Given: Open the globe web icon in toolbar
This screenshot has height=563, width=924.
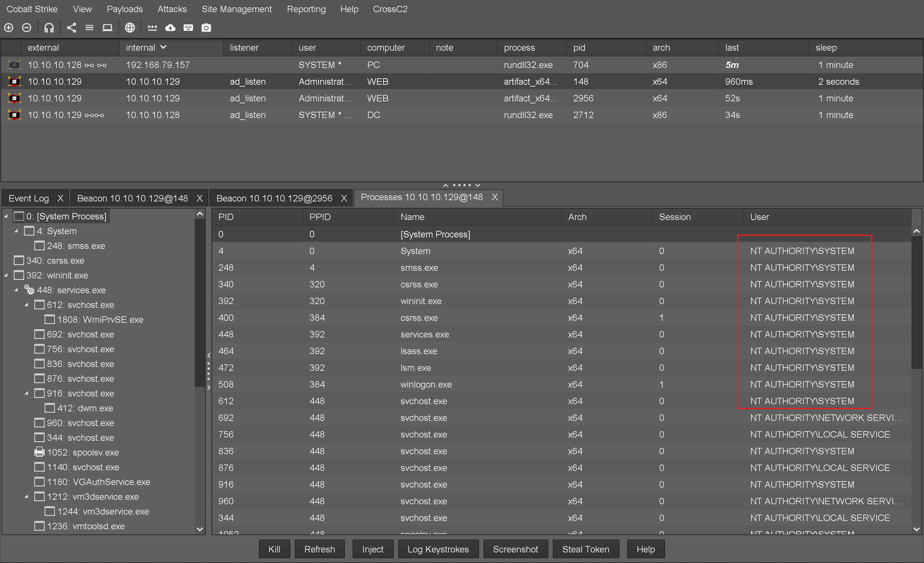Looking at the screenshot, I should coord(130,28).
